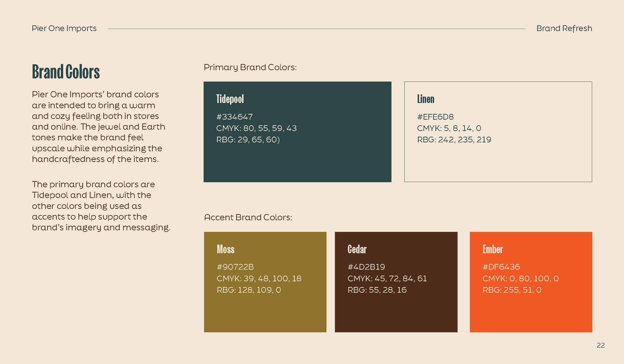Click the Linen hex code #EFE6D8
The image size is (624, 364).
click(435, 117)
